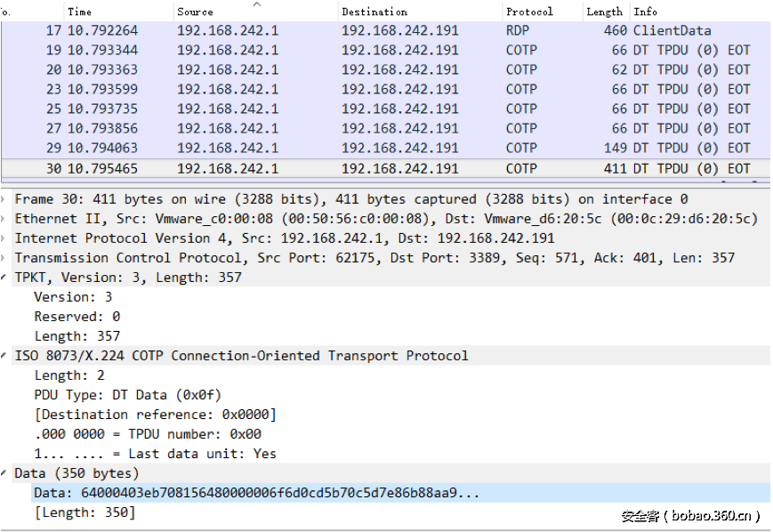Sort packets by the Source column header
Screen dimensions: 773x532
195,12
